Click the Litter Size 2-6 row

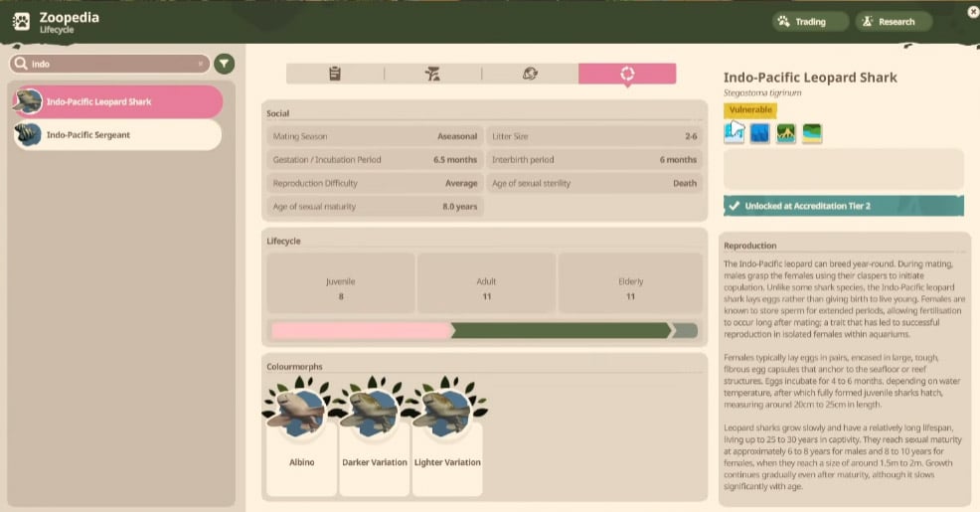click(593, 136)
